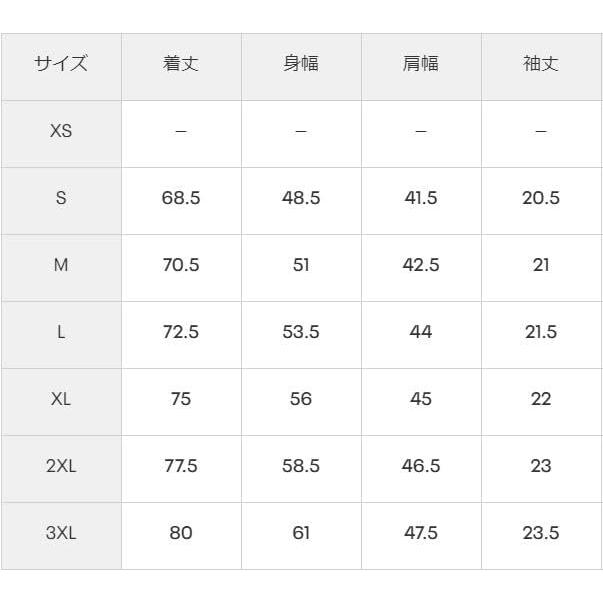The width and height of the screenshot is (603, 603).
Task: Select the 3XL size row label
Action: (61, 536)
